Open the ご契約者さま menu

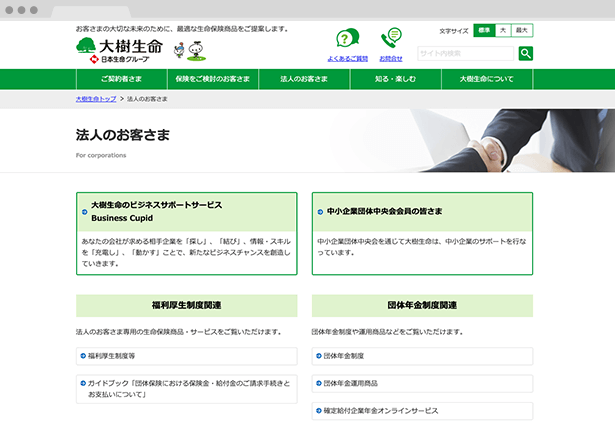pos(122,79)
